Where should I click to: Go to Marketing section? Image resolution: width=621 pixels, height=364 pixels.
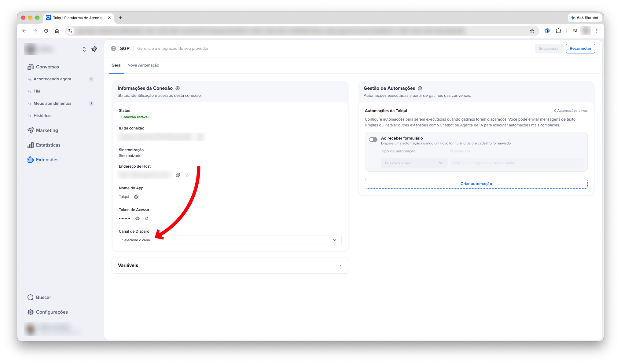[x=42, y=130]
